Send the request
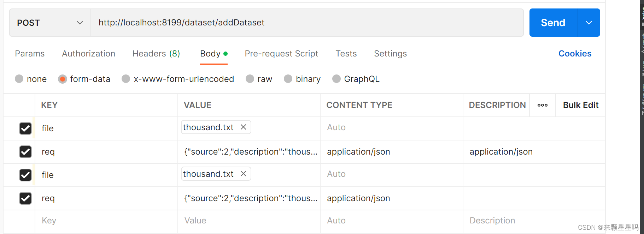Viewport: 644px width, 234px height. tap(553, 23)
